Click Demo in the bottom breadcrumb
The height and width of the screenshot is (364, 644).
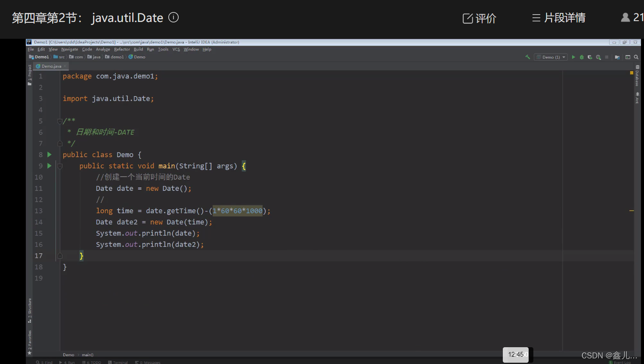point(68,355)
